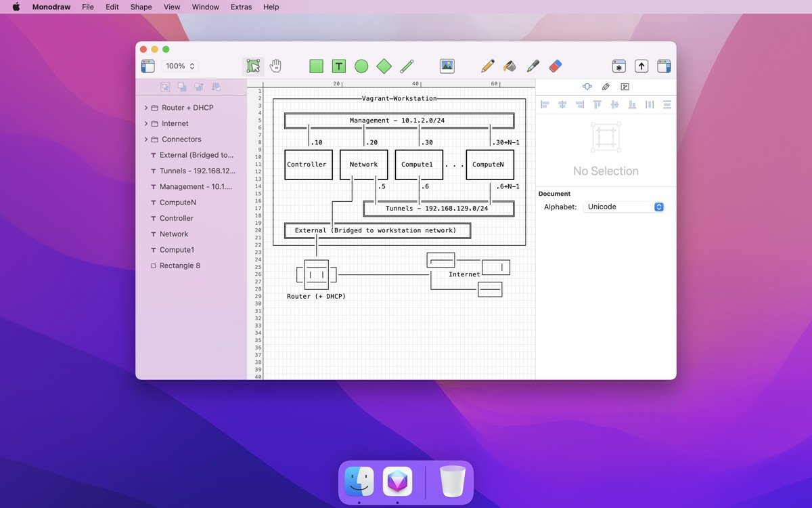
Task: Open the Extras menu
Action: pos(241,7)
